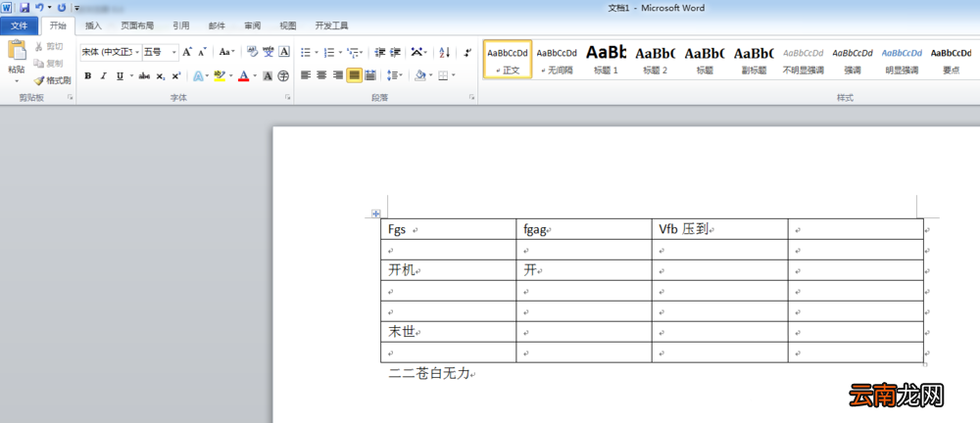Screen dimensions: 980x423
Task: Insert enclosed character 字 circle icon
Action: [284, 76]
